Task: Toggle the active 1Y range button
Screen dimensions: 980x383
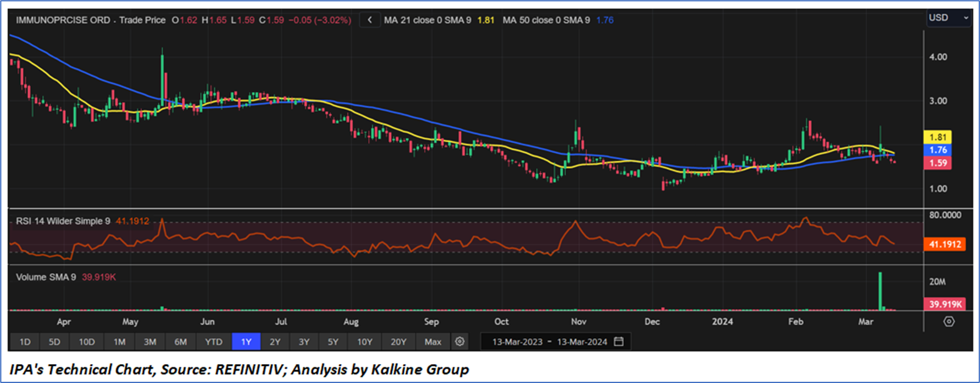Action: click(x=246, y=342)
